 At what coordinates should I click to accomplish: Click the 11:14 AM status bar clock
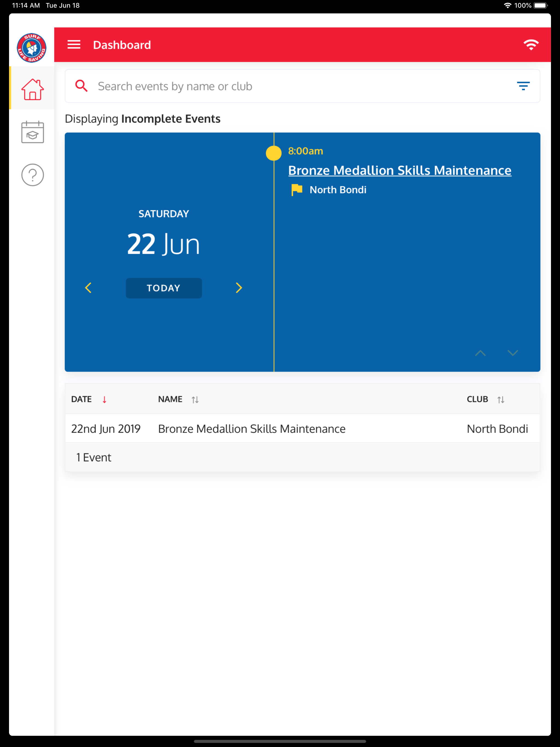26,5
